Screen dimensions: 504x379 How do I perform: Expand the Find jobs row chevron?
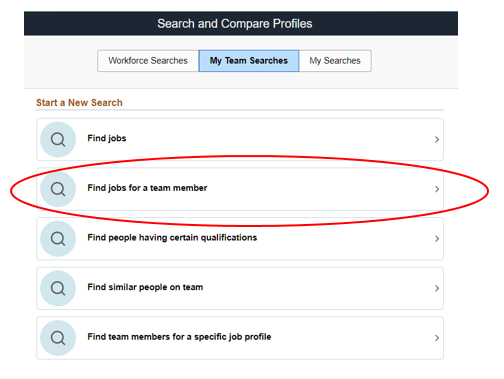pyautogui.click(x=437, y=139)
